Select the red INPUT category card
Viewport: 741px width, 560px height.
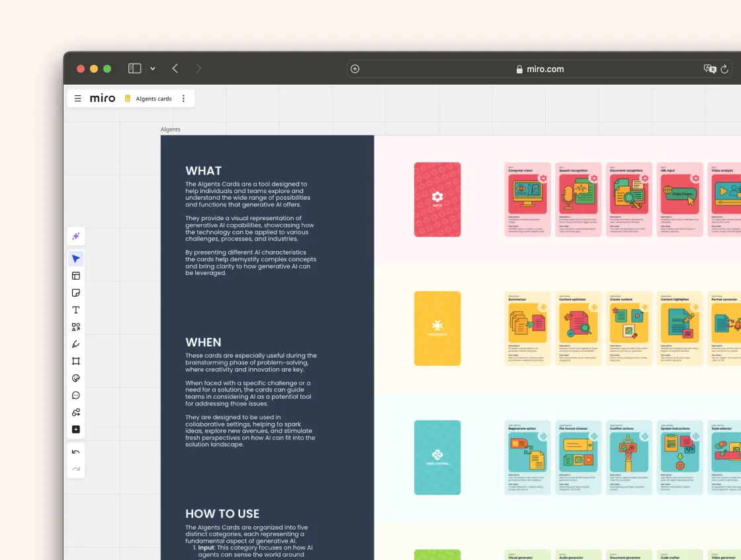point(437,199)
